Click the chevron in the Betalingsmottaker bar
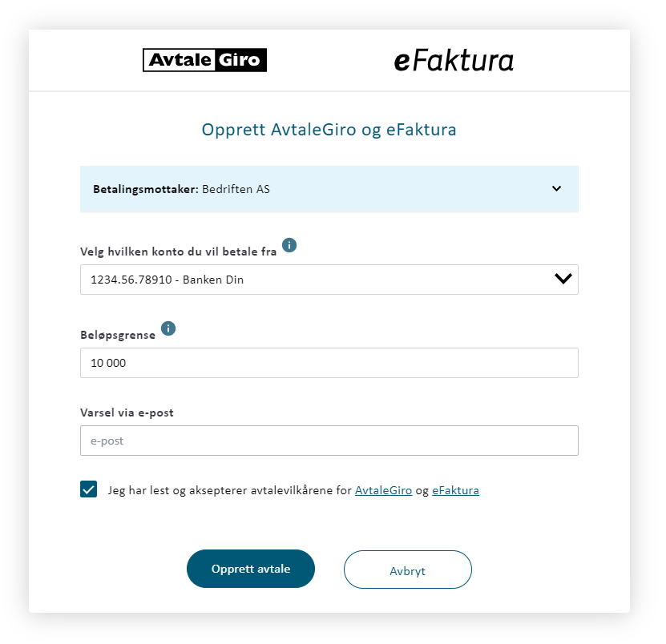The height and width of the screenshot is (644, 666). pos(556,188)
